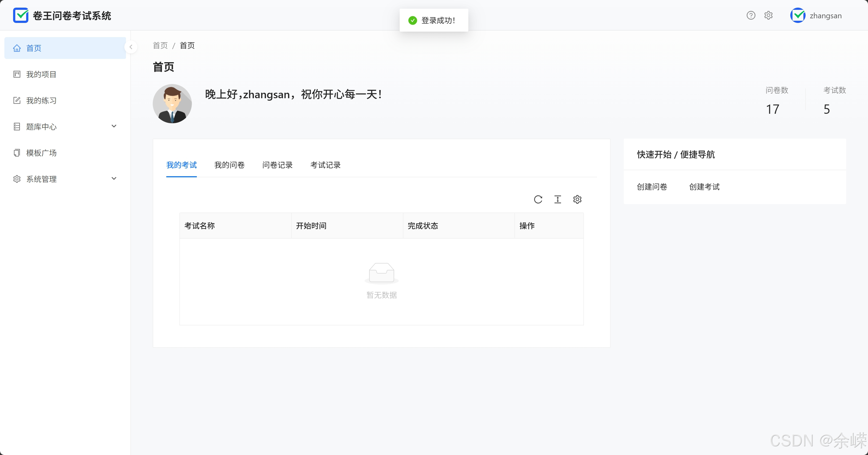Expand the 题库中心 submenu chevron
The image size is (868, 455).
tap(114, 126)
